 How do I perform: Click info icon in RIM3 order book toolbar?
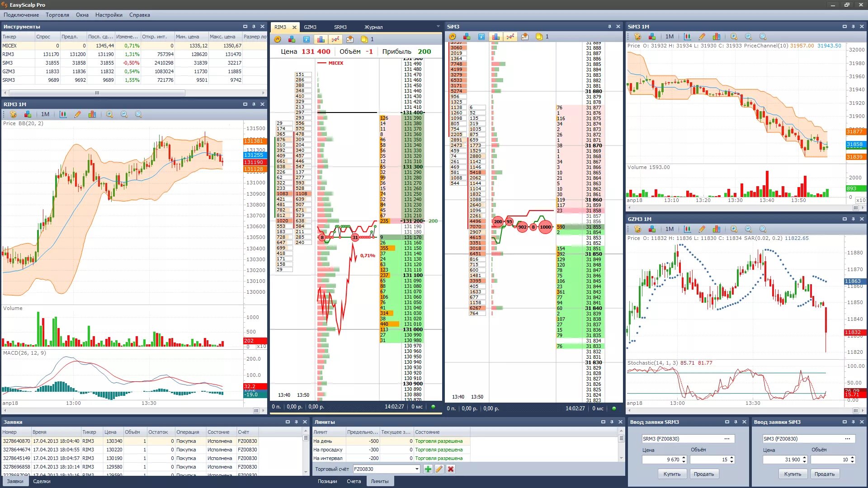point(307,39)
